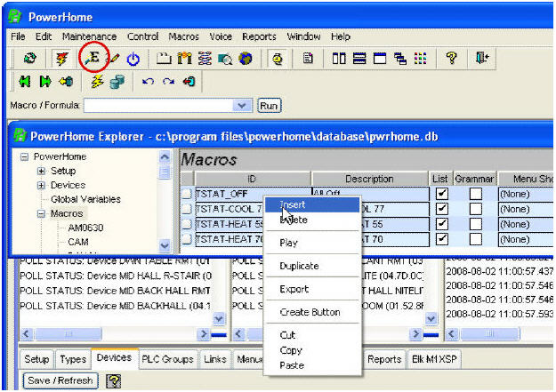556x392 pixels.
Task: Click the blue redo arrow icon
Action: (x=168, y=82)
